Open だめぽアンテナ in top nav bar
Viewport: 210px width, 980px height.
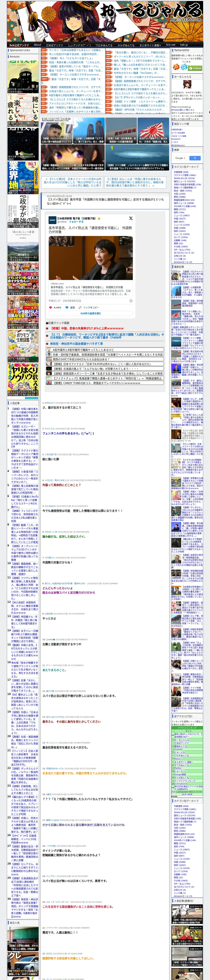[54, 45]
